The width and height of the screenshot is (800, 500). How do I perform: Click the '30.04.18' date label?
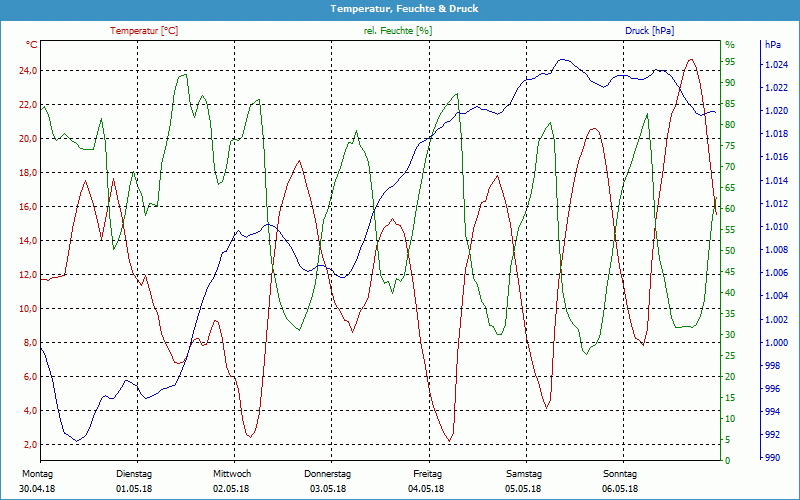(x=37, y=489)
